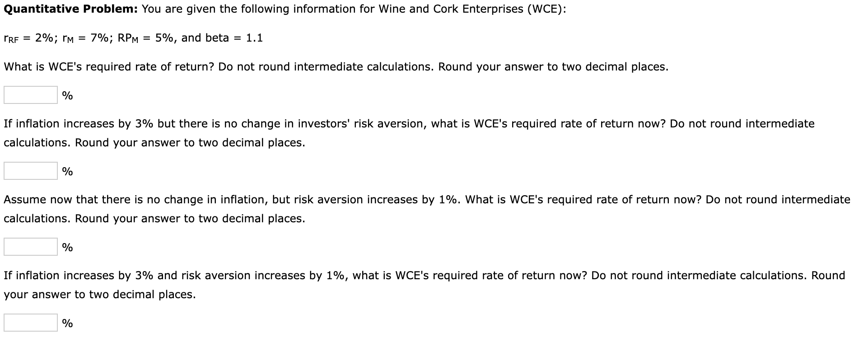Image resolution: width=868 pixels, height=347 pixels.
Task: Select the % label beside the third answer box
Action: pyautogui.click(x=67, y=247)
